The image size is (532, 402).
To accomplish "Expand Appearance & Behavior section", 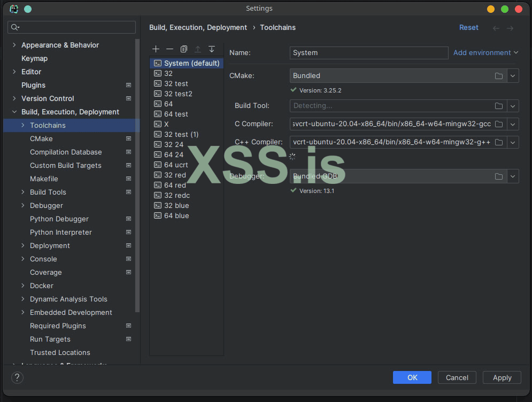I will [14, 45].
